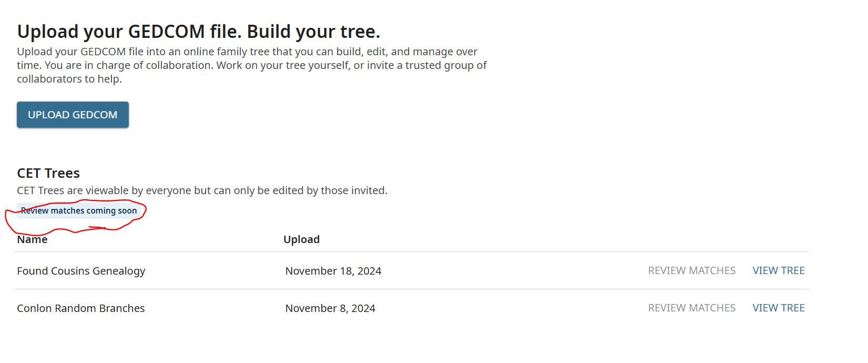Viewport: 868px width, 363px height.
Task: Select the Found Cousins Genealogy tree name
Action: (81, 271)
